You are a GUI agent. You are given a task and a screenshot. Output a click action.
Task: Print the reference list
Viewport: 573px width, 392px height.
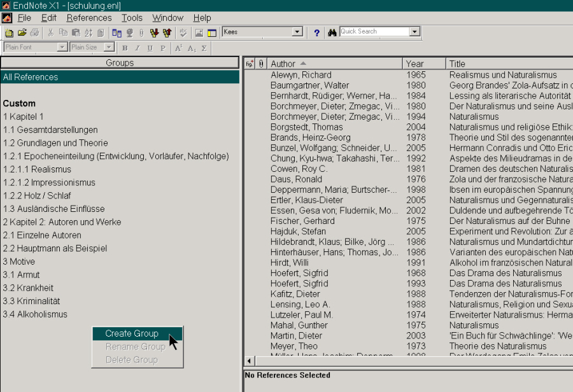pyautogui.click(x=34, y=32)
